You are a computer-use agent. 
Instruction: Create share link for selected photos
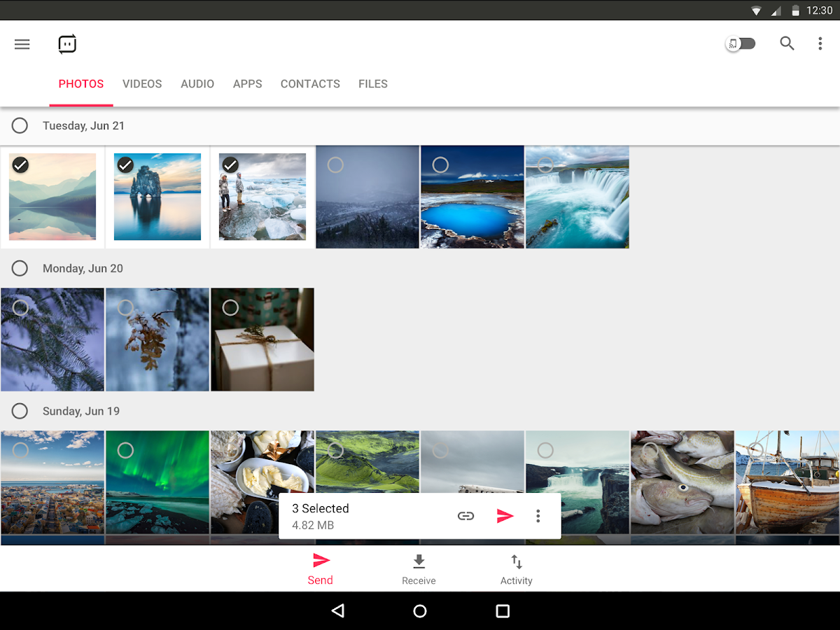(x=465, y=516)
